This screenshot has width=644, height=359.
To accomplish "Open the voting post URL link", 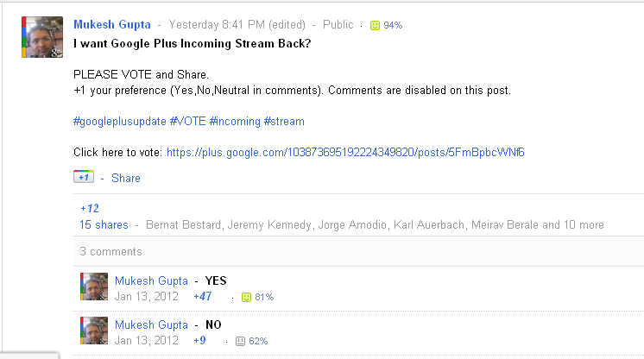I will 345,152.
